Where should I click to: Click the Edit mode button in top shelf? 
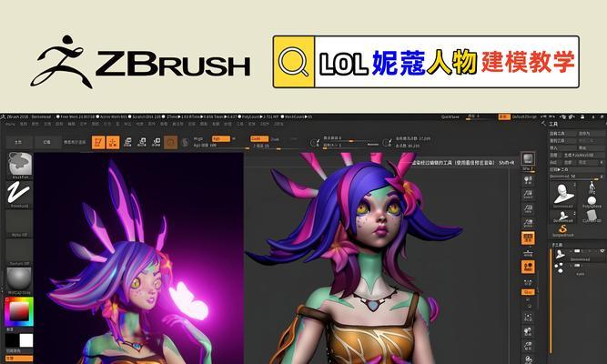click(x=98, y=142)
